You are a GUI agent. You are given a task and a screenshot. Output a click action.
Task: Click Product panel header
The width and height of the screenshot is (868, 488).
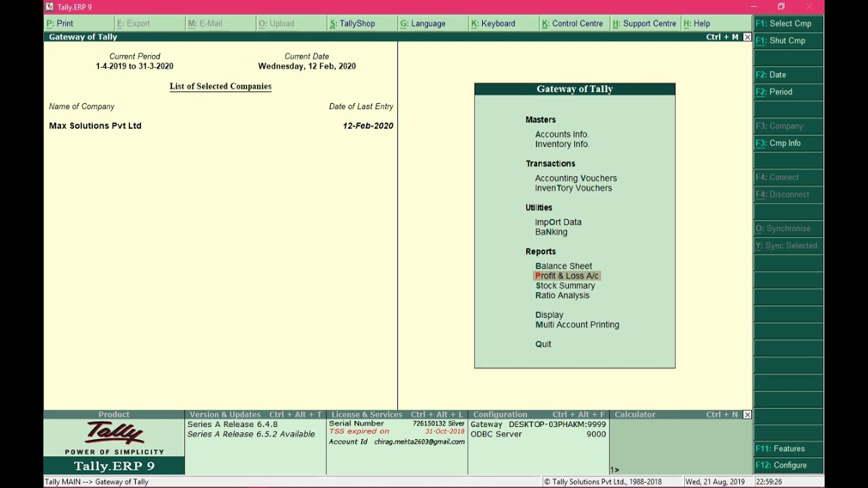point(114,415)
